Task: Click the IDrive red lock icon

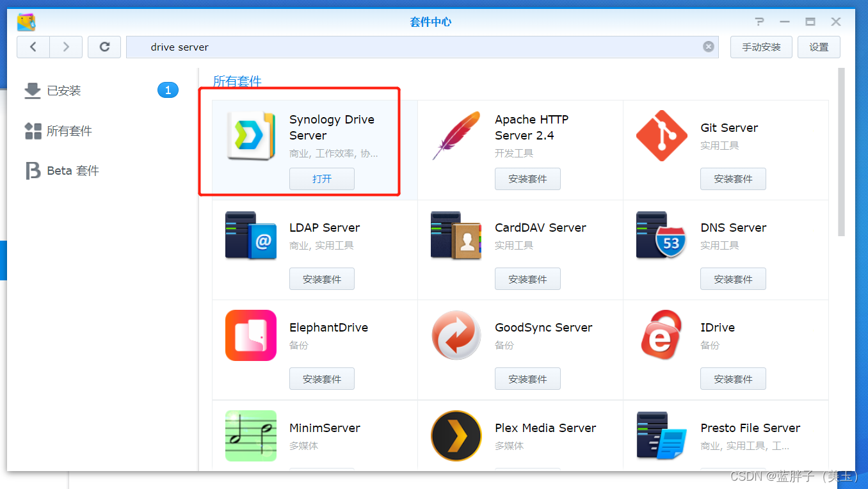Action: (x=662, y=335)
